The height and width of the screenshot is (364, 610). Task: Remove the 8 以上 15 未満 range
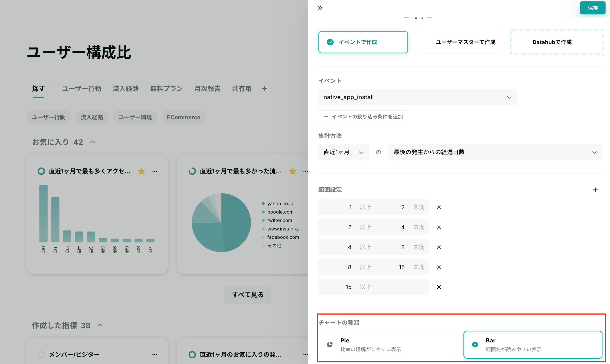coord(439,267)
